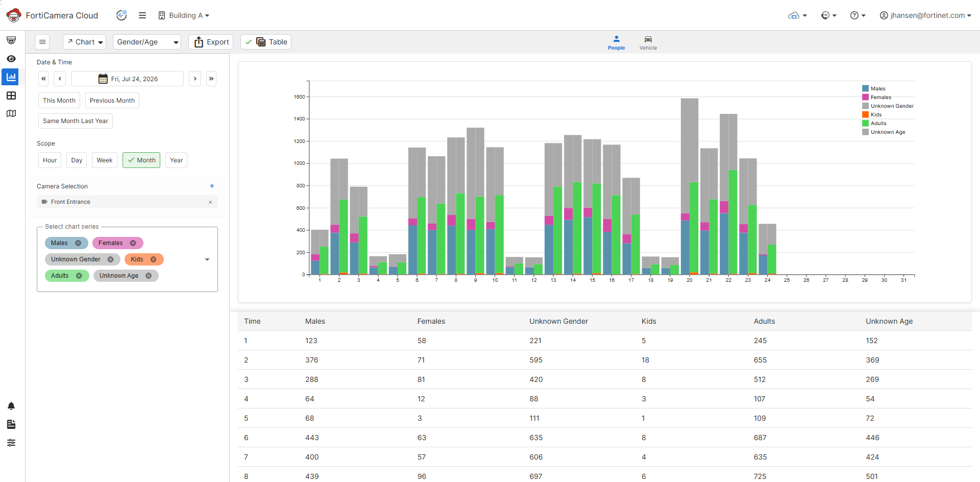Jump to next period double-arrow icon
This screenshot has width=980, height=482.
pyautogui.click(x=211, y=79)
